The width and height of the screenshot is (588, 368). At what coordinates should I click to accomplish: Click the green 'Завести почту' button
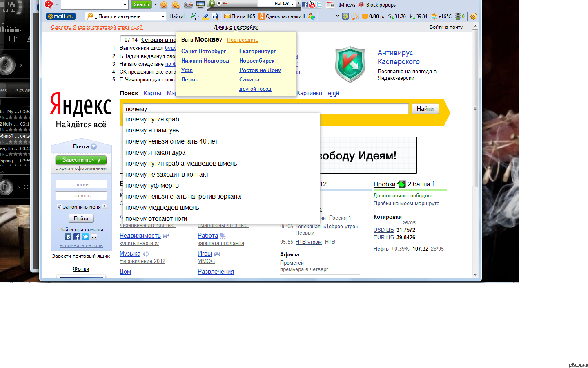(x=81, y=160)
